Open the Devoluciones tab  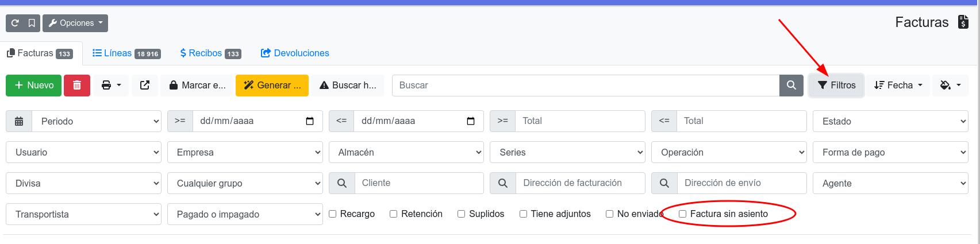295,53
